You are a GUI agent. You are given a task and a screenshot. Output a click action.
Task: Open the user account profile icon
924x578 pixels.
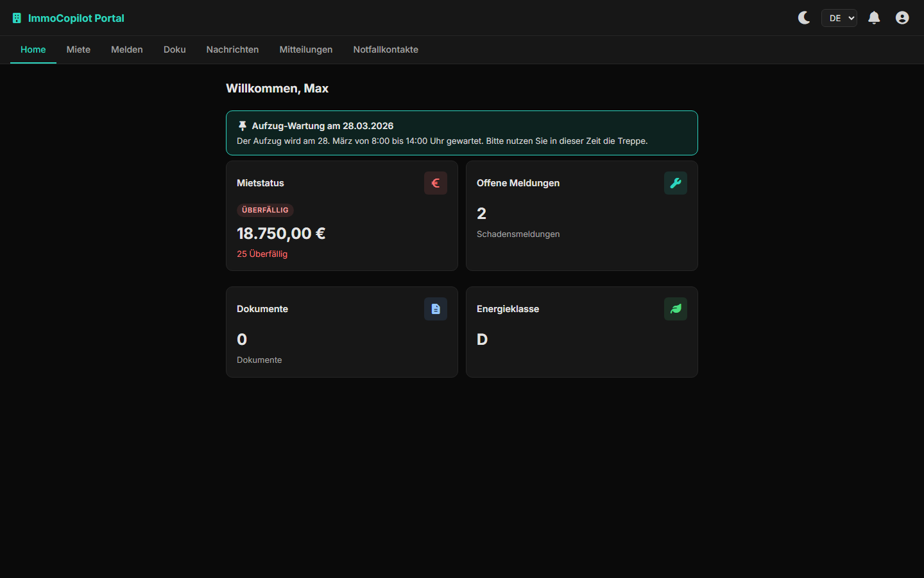click(902, 18)
